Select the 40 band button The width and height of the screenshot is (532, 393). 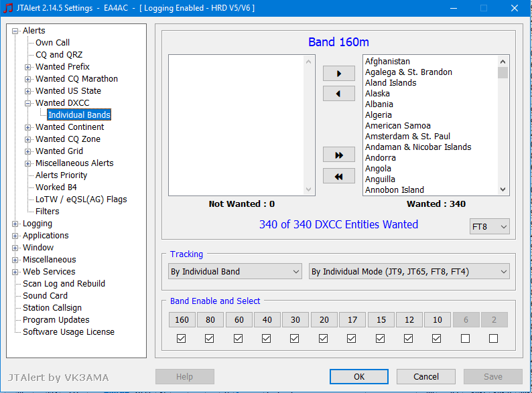pyautogui.click(x=267, y=320)
